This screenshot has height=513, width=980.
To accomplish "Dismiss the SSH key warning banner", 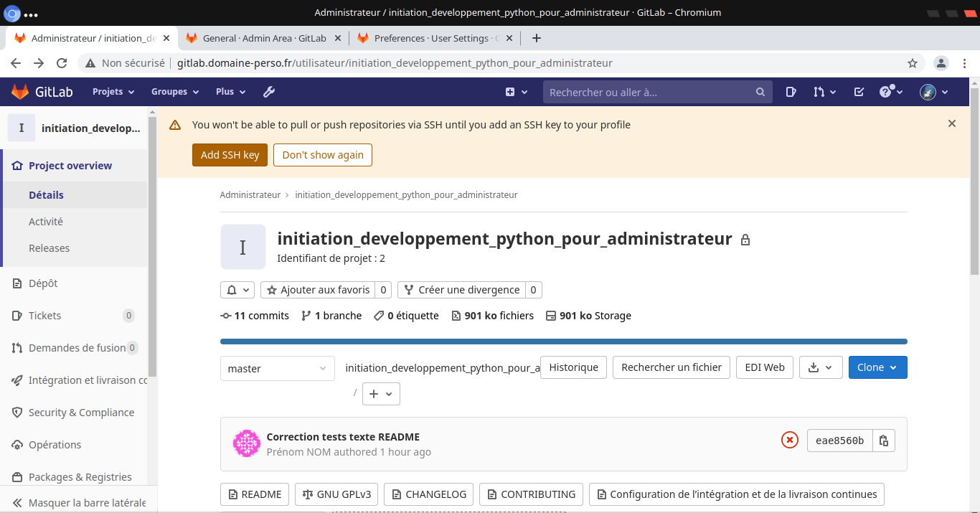I will pos(952,123).
